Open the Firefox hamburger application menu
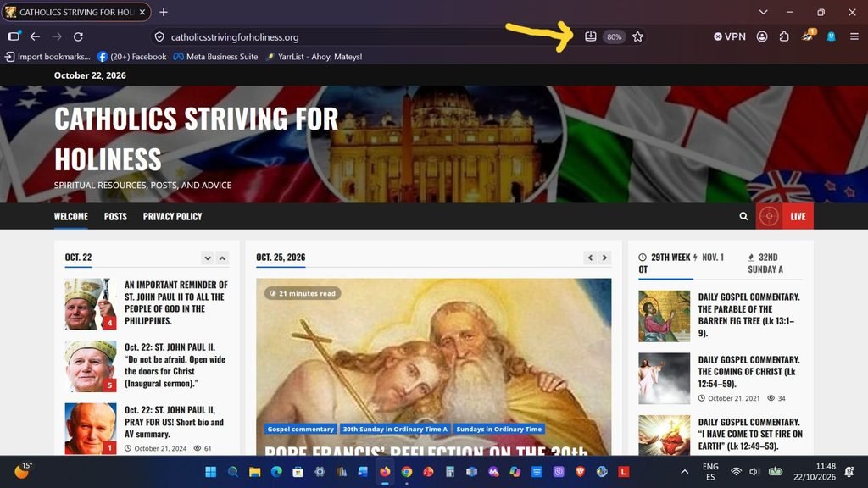The image size is (868, 488). point(854,36)
